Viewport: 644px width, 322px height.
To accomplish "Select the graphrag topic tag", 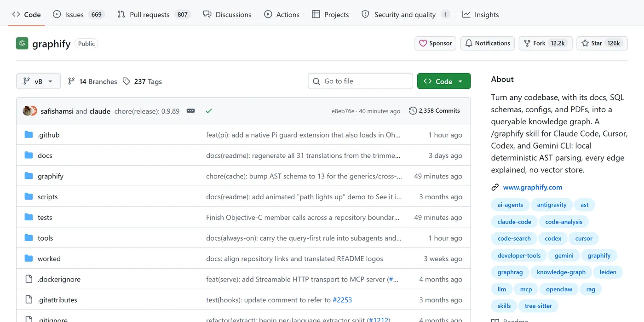I will (x=510, y=272).
